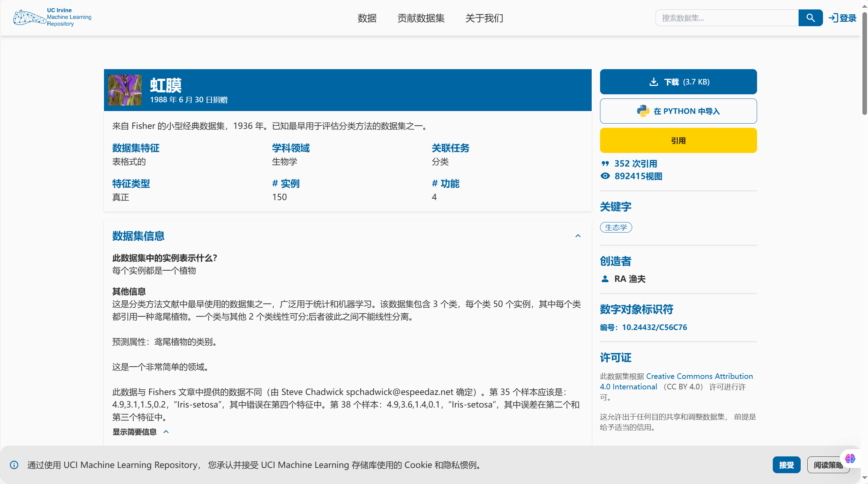Accept cookies with 接受 button
The height and width of the screenshot is (484, 868).
pyautogui.click(x=786, y=465)
